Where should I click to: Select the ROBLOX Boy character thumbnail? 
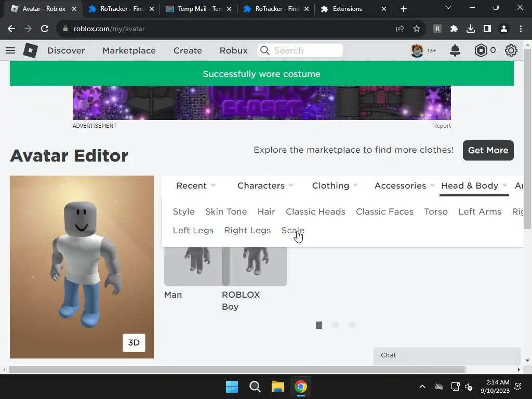(x=255, y=267)
